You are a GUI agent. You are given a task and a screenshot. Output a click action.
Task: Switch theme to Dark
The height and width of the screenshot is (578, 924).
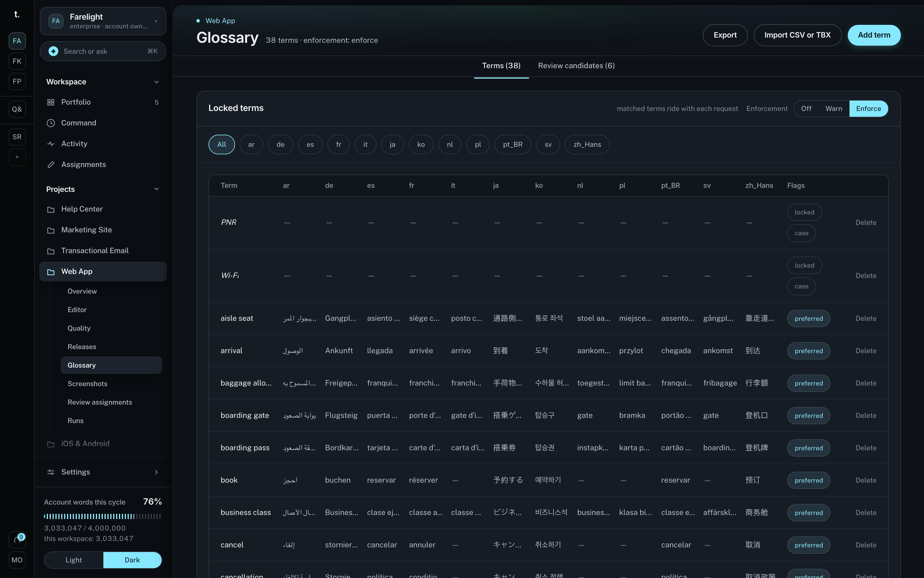(132, 560)
